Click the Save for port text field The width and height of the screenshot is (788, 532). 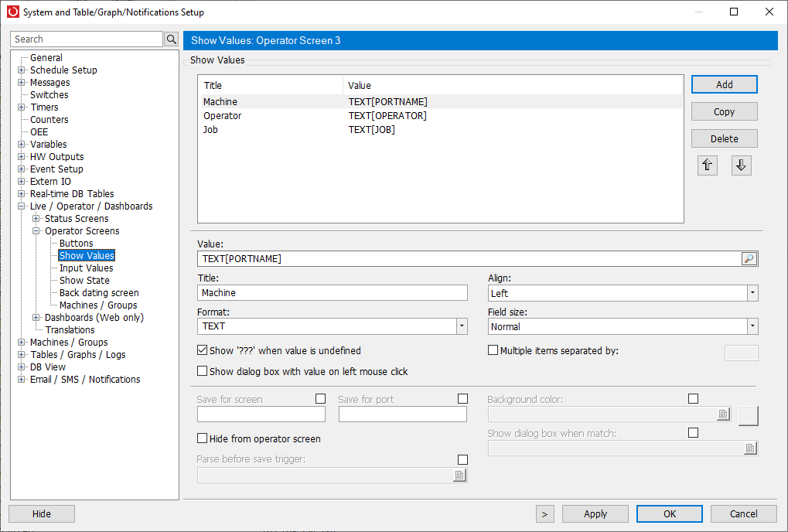[403, 414]
